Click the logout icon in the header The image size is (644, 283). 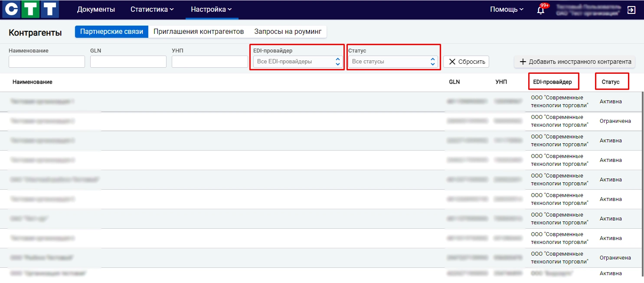pos(631,10)
